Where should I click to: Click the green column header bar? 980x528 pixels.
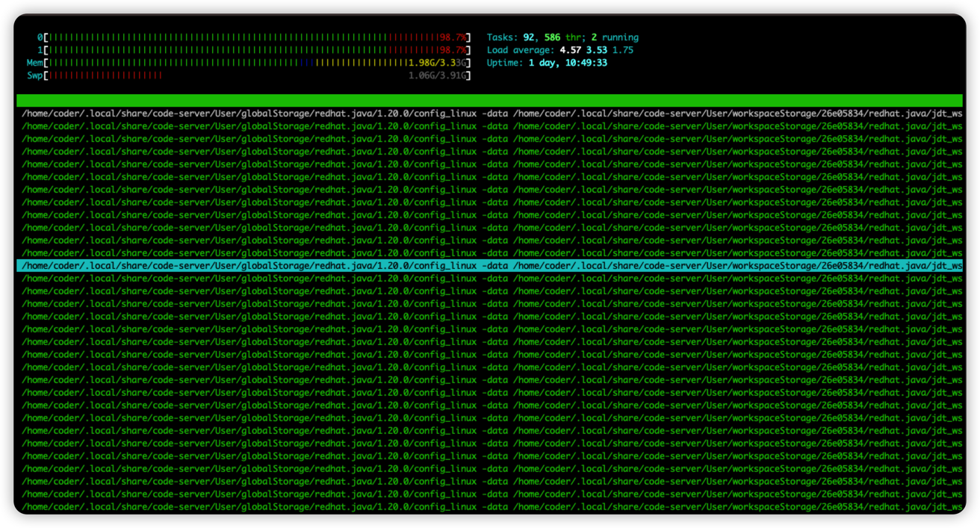point(490,100)
